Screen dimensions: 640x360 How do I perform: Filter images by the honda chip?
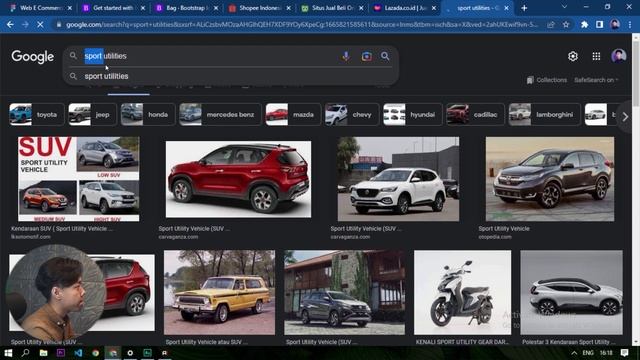[148, 115]
